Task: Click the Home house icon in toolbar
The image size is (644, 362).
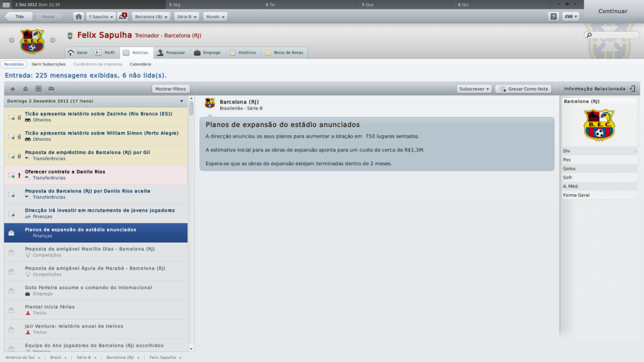Action: coord(79,17)
